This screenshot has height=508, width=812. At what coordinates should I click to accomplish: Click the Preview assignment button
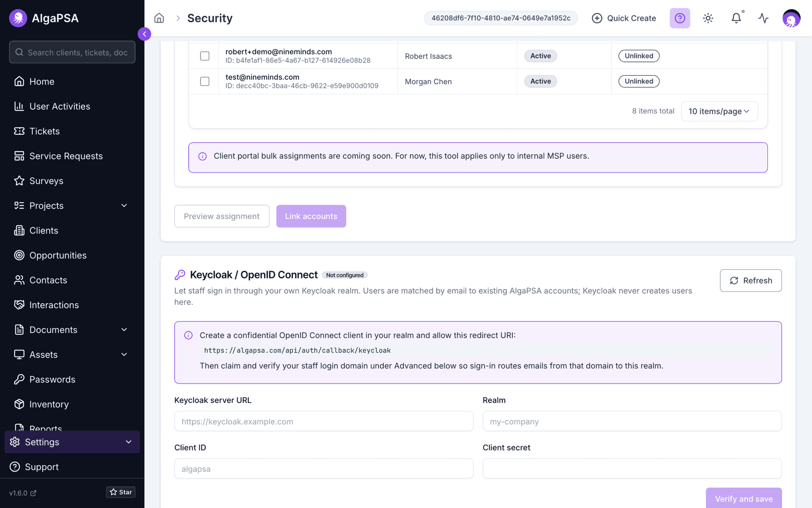[222, 216]
